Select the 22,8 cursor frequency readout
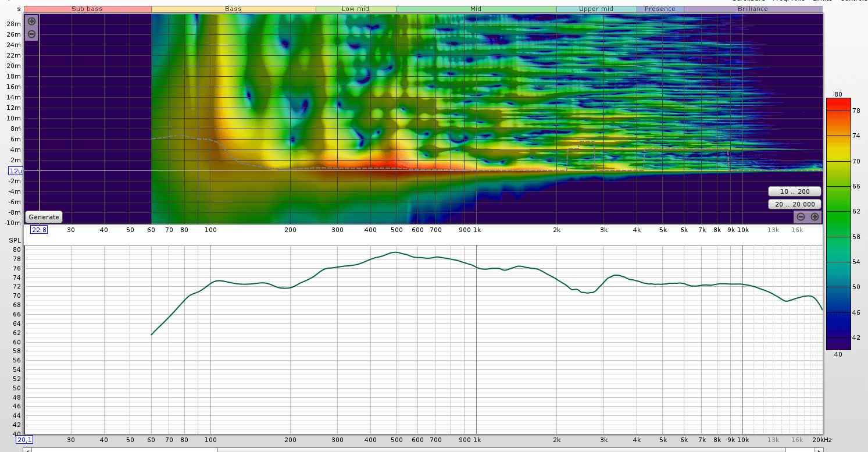This screenshot has width=868, height=452. coord(39,230)
